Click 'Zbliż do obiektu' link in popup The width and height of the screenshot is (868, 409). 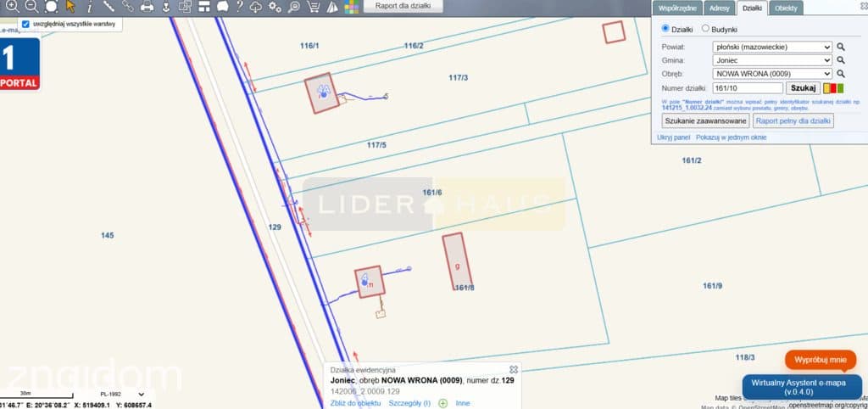(x=355, y=403)
